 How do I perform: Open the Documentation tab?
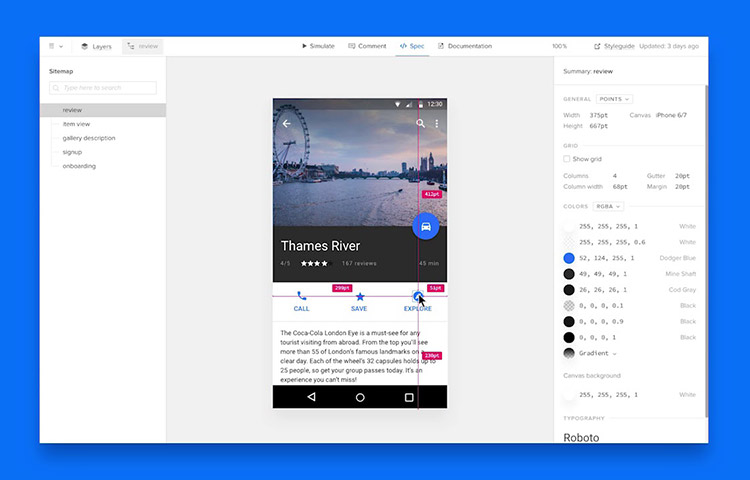pos(465,46)
